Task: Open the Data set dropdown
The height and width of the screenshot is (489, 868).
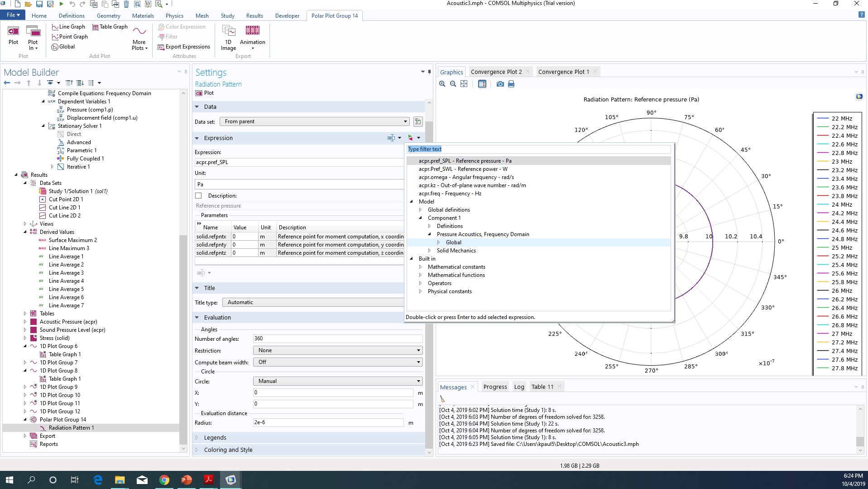Action: [314, 121]
